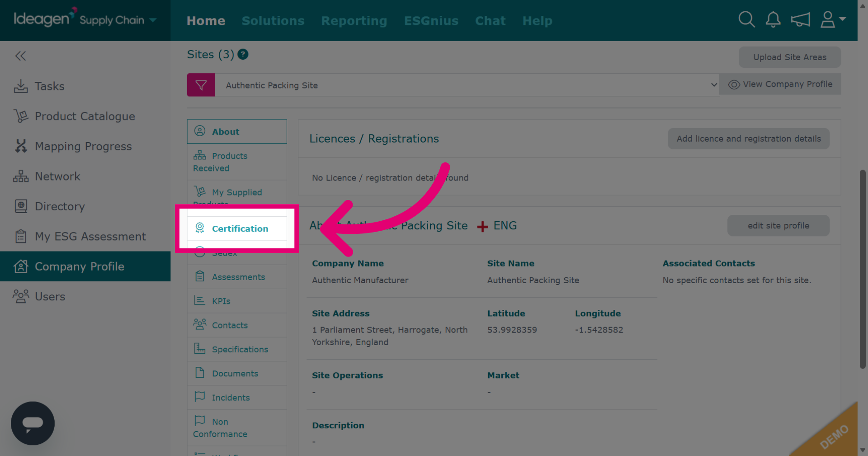Image resolution: width=868 pixels, height=456 pixels.
Task: Open the Authentic Packing Site dropdown
Action: 467,85
